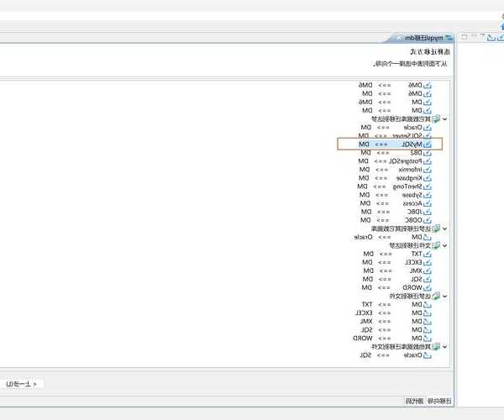
Task: Click the PostgreSQL ==> DM item icon
Action: tap(428, 161)
